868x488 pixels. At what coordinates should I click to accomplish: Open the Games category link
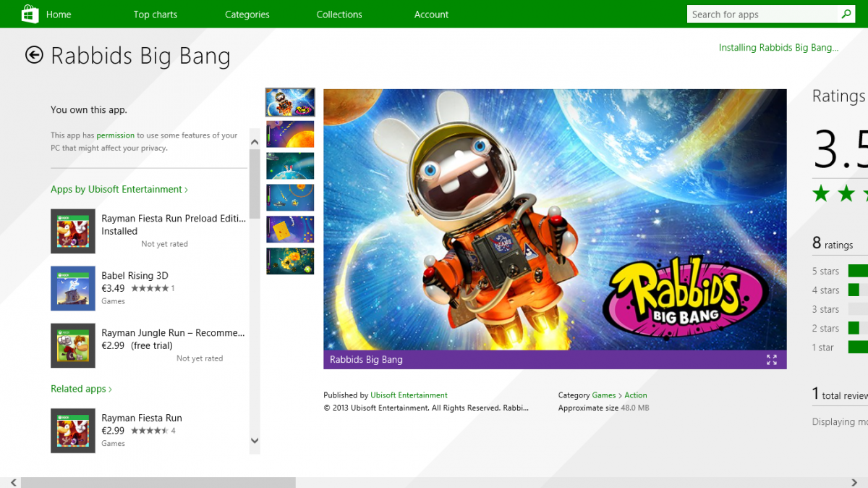pos(604,395)
